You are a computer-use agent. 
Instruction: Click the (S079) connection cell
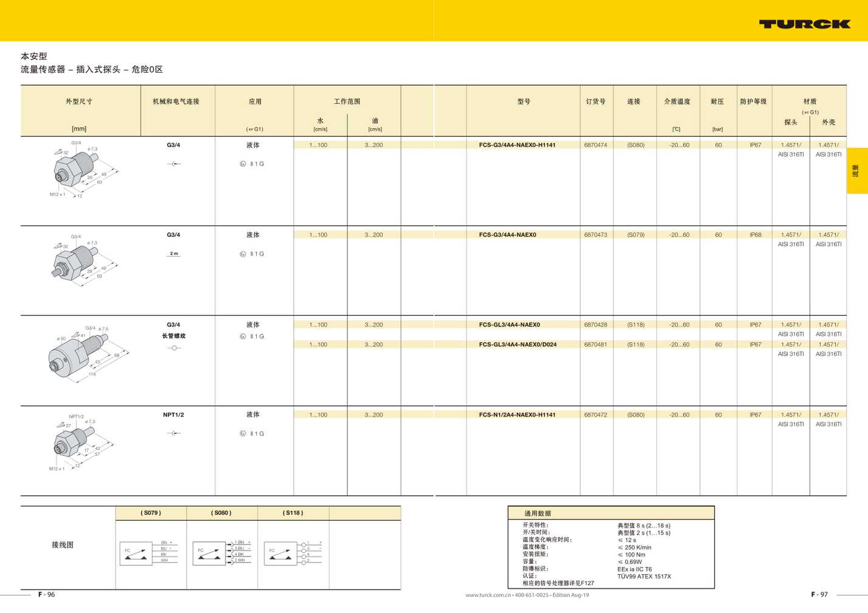coord(636,235)
